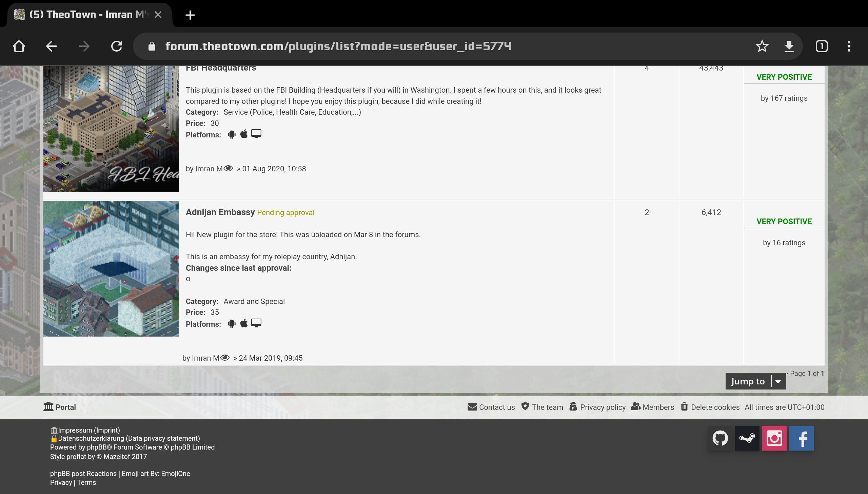868x494 pixels.
Task: Click the 6,412 downloads value
Action: pyautogui.click(x=711, y=212)
